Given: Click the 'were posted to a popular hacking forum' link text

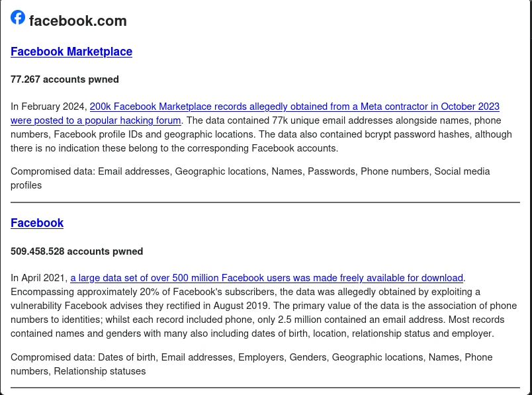Looking at the screenshot, I should tap(96, 120).
